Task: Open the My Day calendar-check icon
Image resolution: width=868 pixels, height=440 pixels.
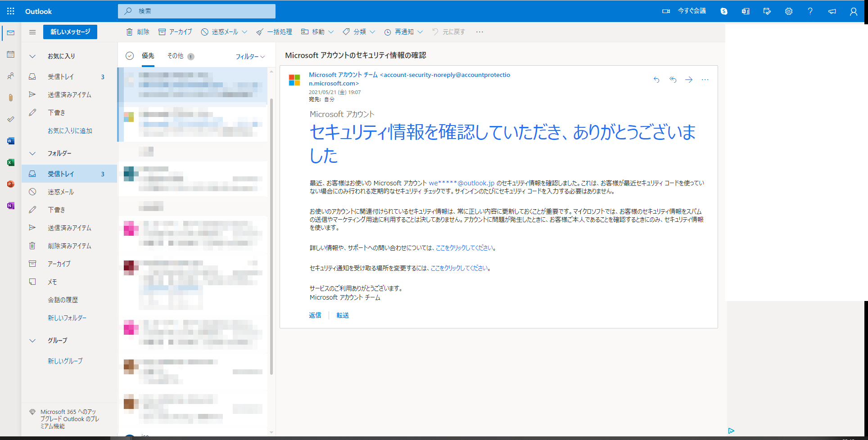Action: [767, 11]
